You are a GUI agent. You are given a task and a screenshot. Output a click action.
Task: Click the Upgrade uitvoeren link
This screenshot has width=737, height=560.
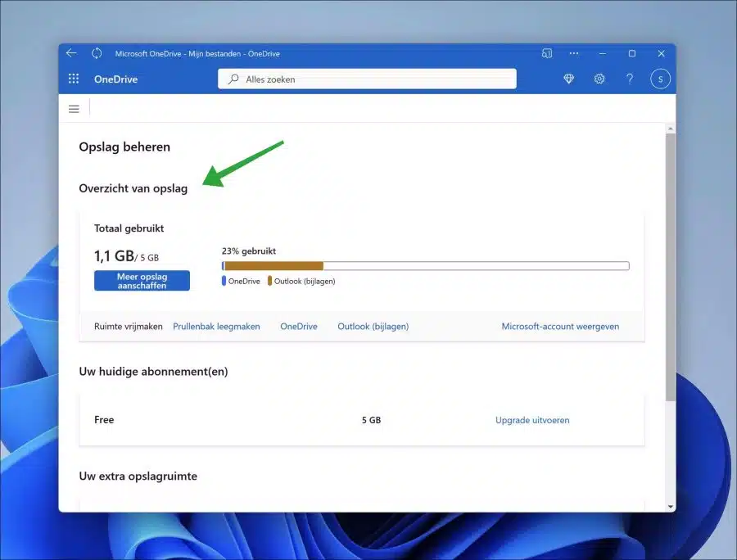point(532,420)
